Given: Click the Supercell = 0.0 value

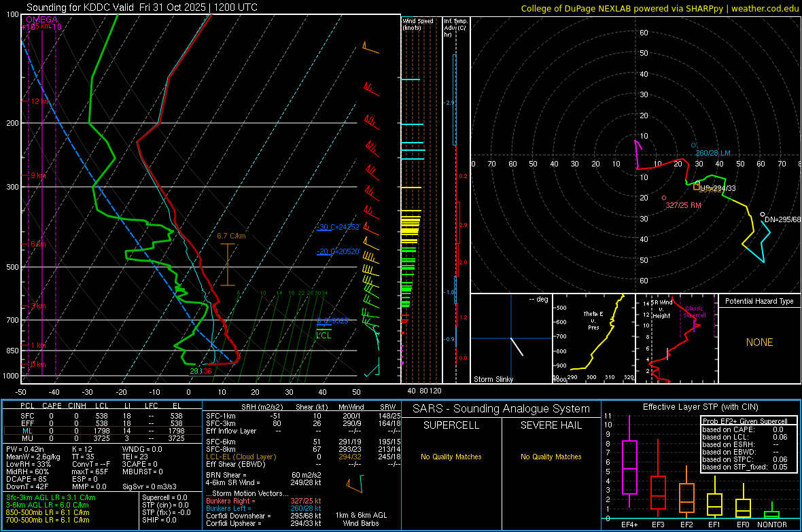Looking at the screenshot, I should 164,497.
